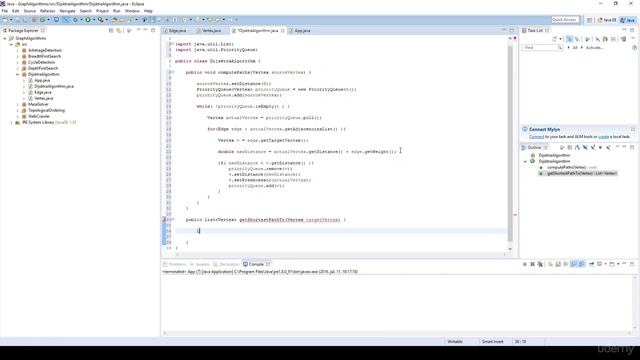The width and height of the screenshot is (640, 360).
Task: Open the Refactor menu
Action: click(47, 11)
